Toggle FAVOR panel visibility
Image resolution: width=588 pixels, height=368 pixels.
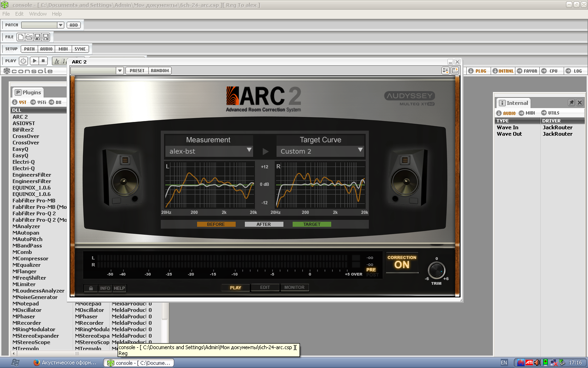pyautogui.click(x=527, y=71)
